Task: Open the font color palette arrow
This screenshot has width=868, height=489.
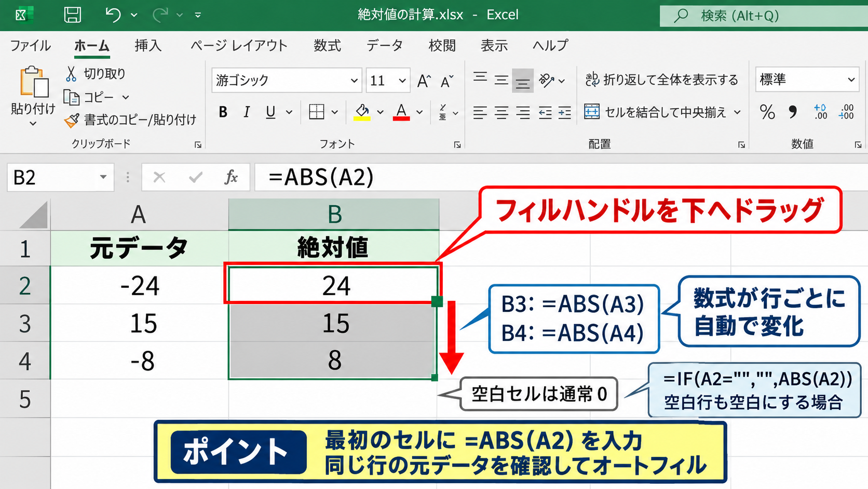Action: tap(419, 112)
